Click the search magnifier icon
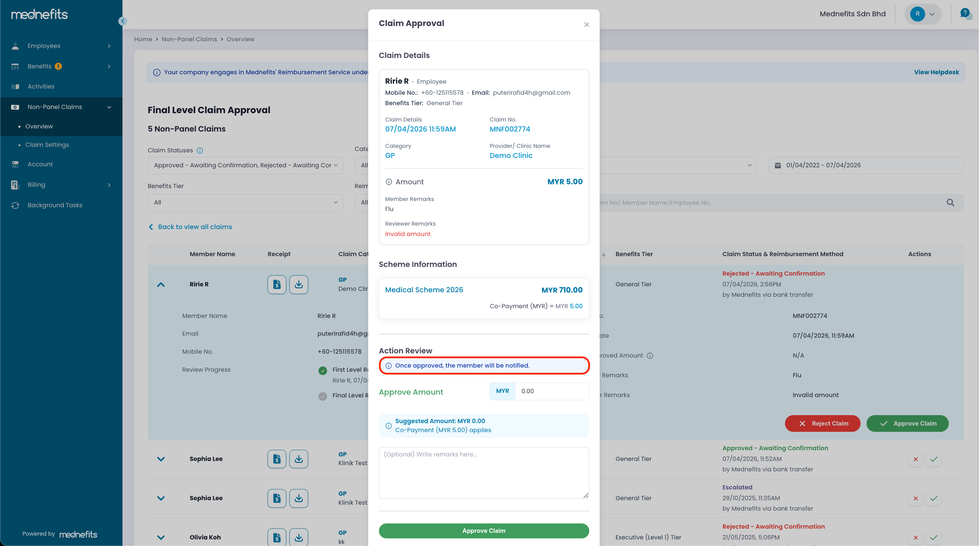 click(x=950, y=203)
